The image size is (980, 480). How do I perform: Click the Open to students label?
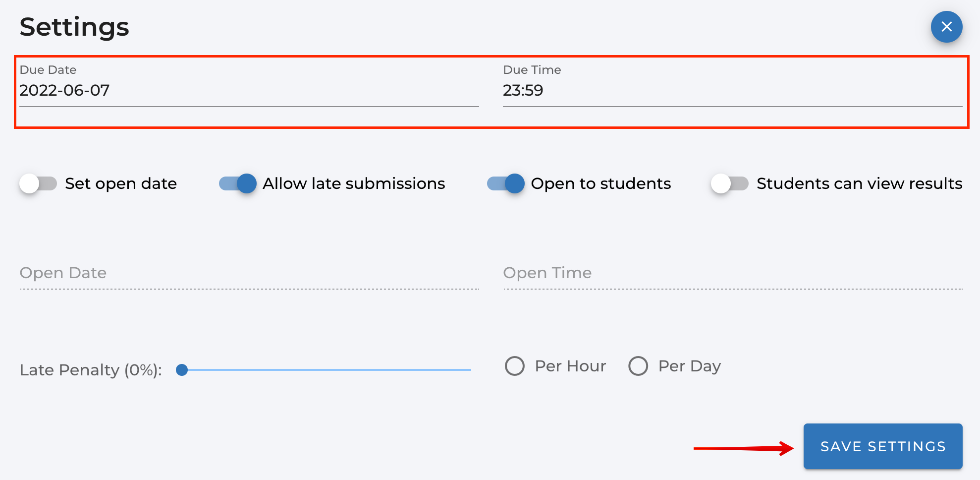tap(601, 183)
